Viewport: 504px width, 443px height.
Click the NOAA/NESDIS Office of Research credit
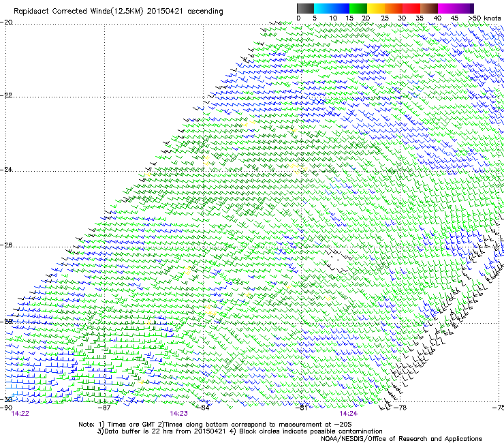coord(401,439)
